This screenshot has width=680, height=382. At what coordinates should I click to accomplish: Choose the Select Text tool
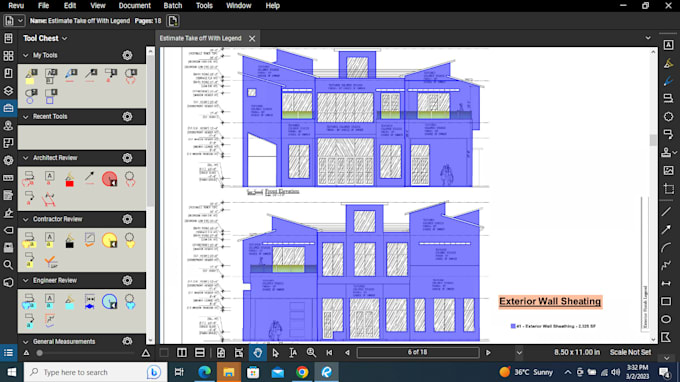click(293, 353)
